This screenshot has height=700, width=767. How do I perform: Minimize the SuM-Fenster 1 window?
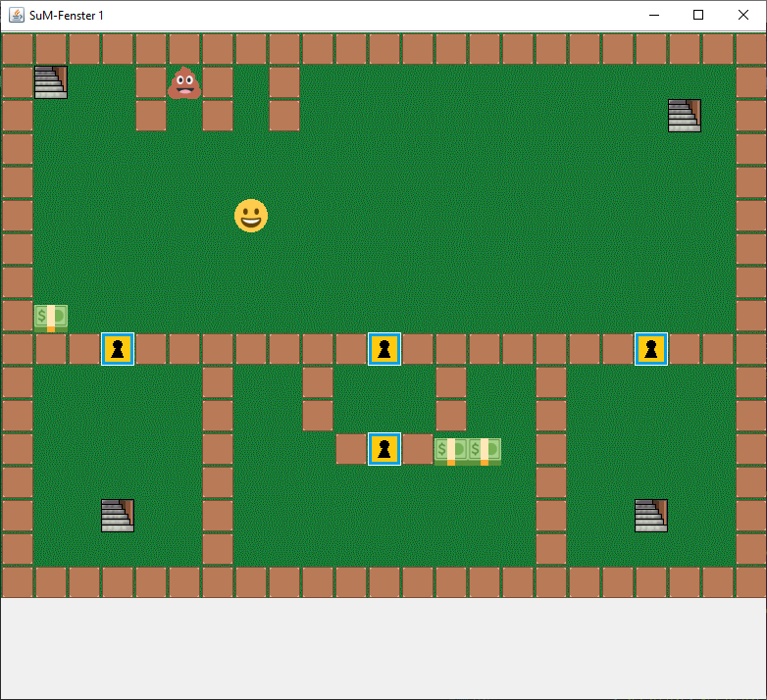pos(654,15)
